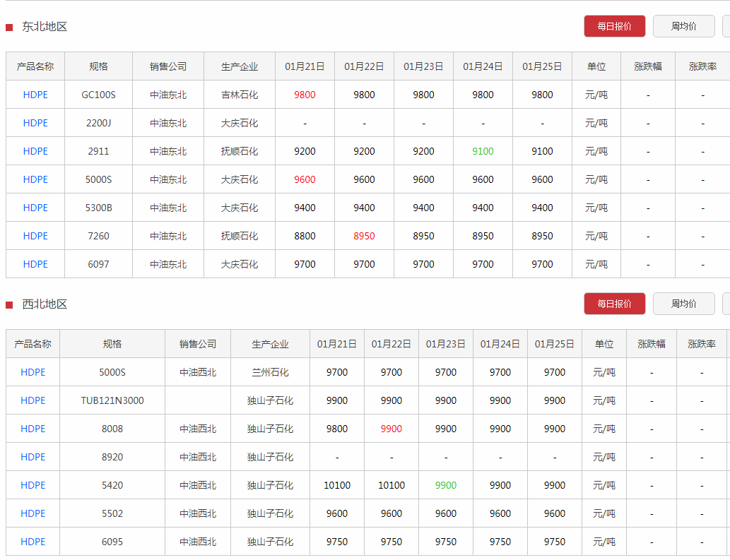This screenshot has height=560, width=730.
Task: Click 生产企业 header in 西北地区 table
Action: pyautogui.click(x=270, y=344)
